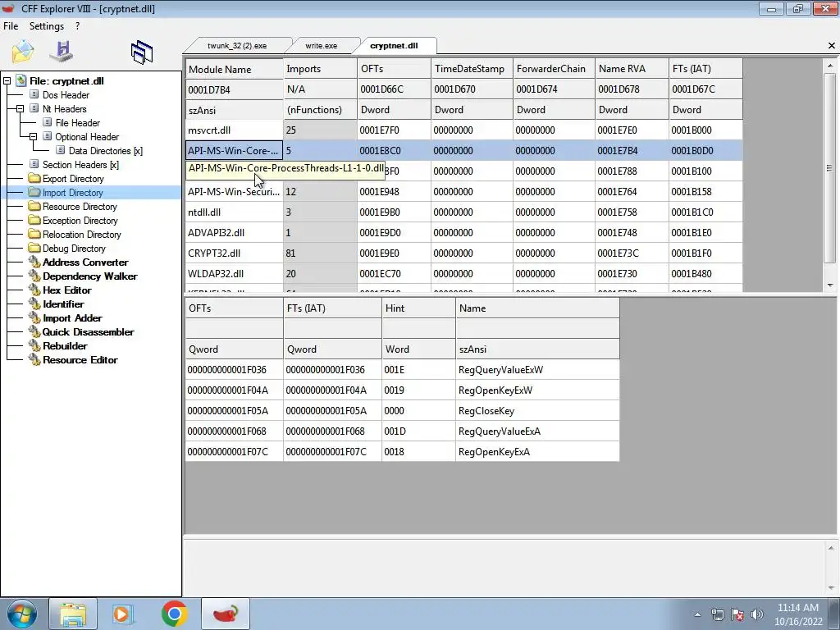
Task: Collapse the Optional Header tree node
Action: 33,137
